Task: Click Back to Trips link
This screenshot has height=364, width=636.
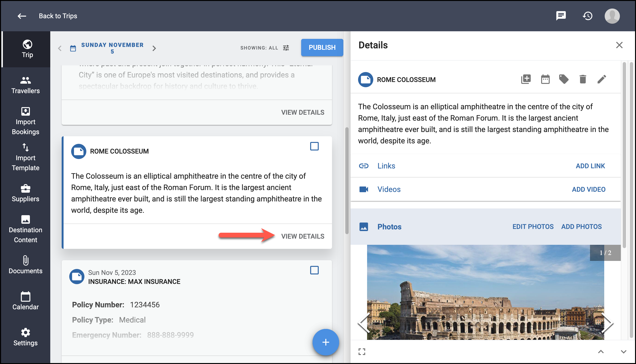Action: click(x=58, y=16)
